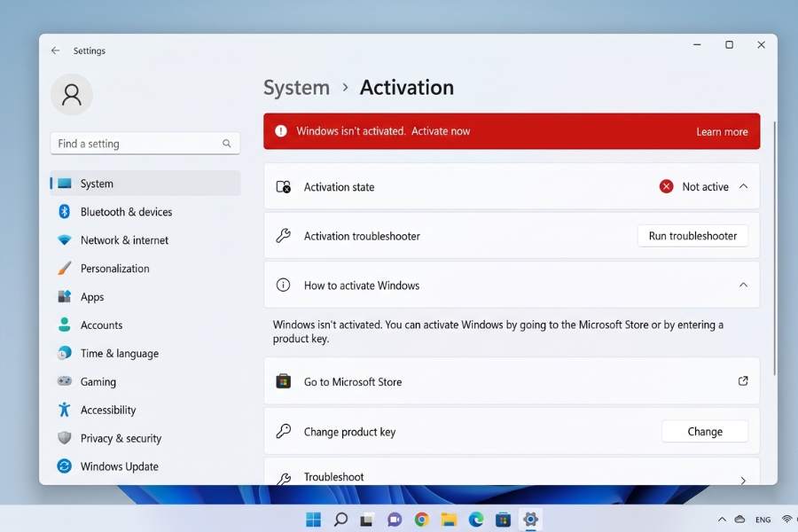The width and height of the screenshot is (798, 532).
Task: Open the user profile avatar
Action: pyautogui.click(x=72, y=95)
